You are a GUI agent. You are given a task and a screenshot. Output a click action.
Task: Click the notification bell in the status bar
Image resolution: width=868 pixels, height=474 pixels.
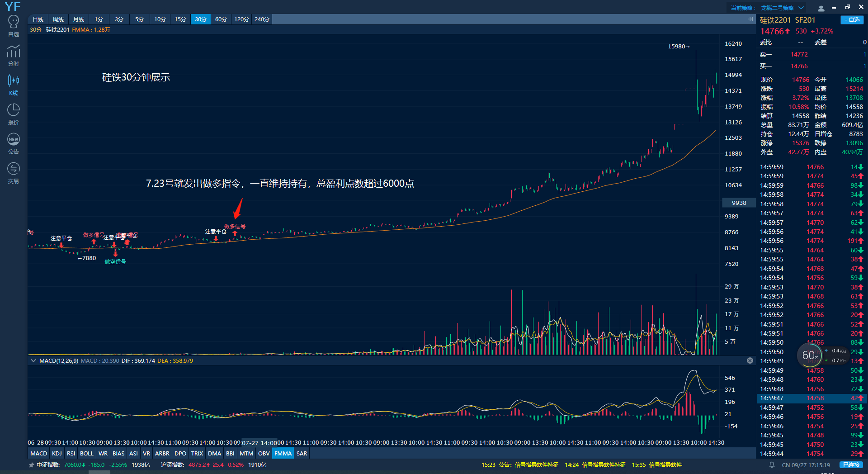coord(772,465)
